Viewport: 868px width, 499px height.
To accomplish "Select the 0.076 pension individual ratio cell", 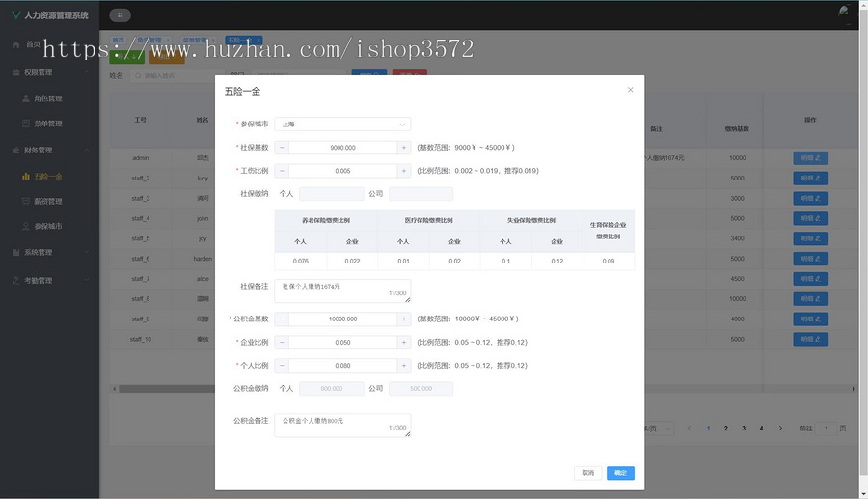I will point(301,261).
